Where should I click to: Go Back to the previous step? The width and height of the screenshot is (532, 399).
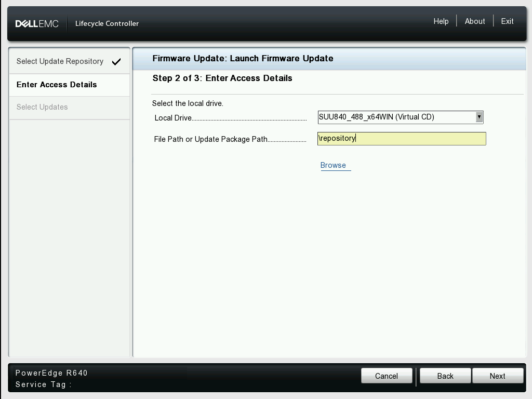pyautogui.click(x=445, y=376)
